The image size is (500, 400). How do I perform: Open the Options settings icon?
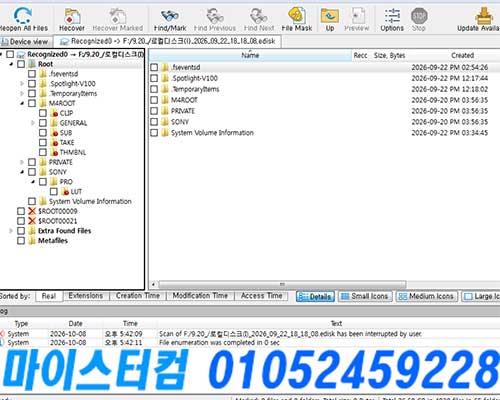click(392, 15)
